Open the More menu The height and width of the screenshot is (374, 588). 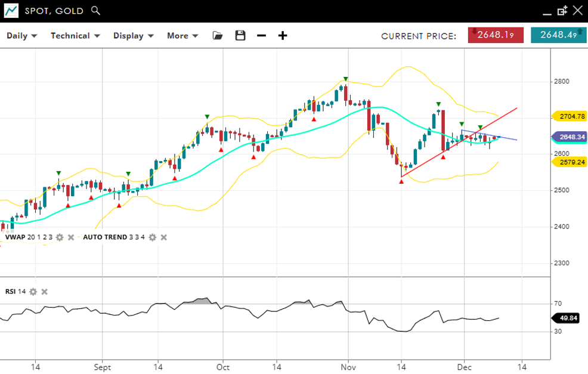[182, 36]
